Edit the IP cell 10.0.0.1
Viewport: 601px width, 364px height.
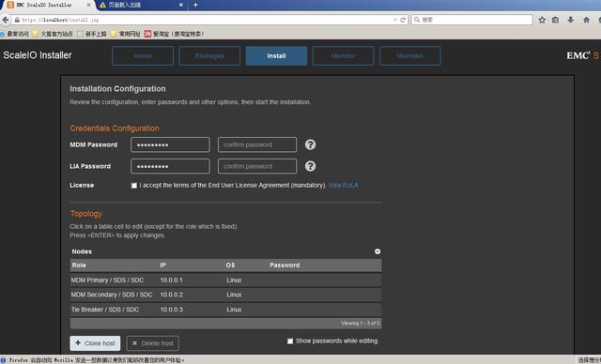click(171, 281)
